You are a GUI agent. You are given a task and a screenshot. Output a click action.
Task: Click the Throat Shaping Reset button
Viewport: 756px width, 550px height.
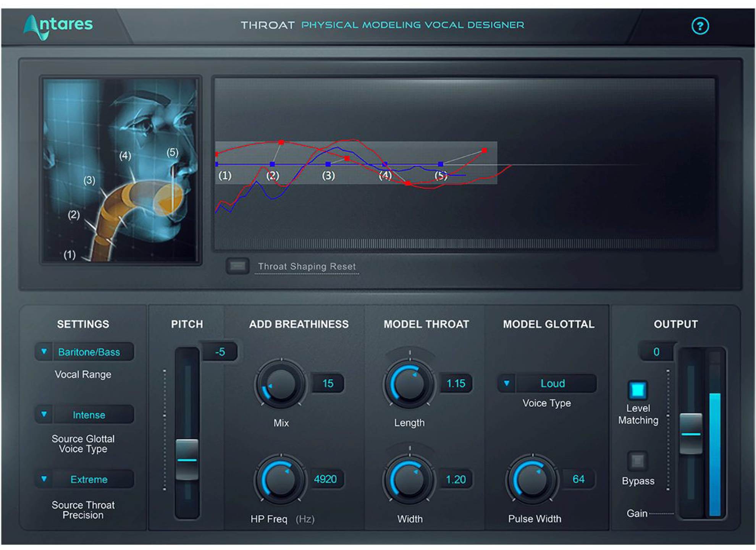[237, 266]
